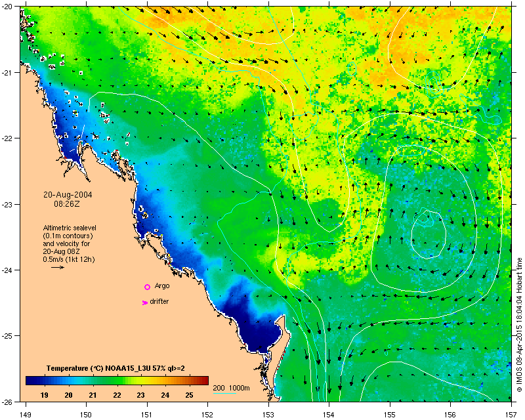Click the -25 latitude axis label
The image size is (525, 420).
[x=7, y=336]
